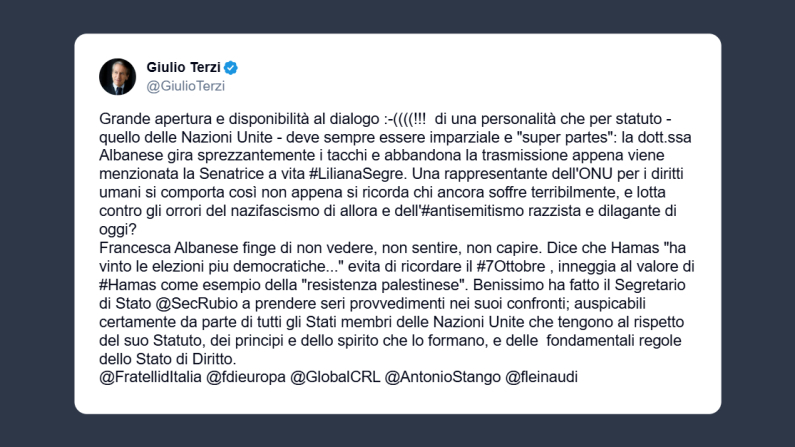Screen dimensions: 795x447
Task: Click the blue verified badge icon
Action: point(230,68)
